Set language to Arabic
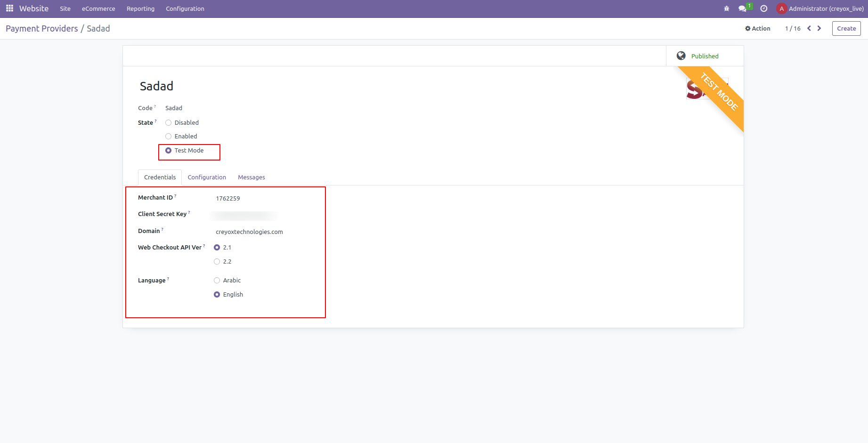Viewport: 868px width, 443px height. [x=217, y=281]
